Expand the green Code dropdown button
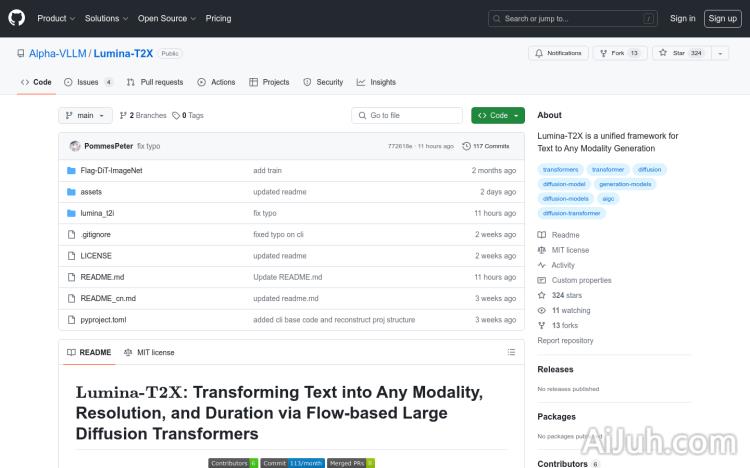Viewport: 750px width, 468px height. coord(498,115)
